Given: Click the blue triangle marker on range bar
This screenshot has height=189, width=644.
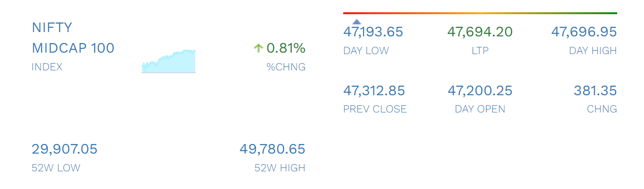Looking at the screenshot, I should pyautogui.click(x=356, y=22).
